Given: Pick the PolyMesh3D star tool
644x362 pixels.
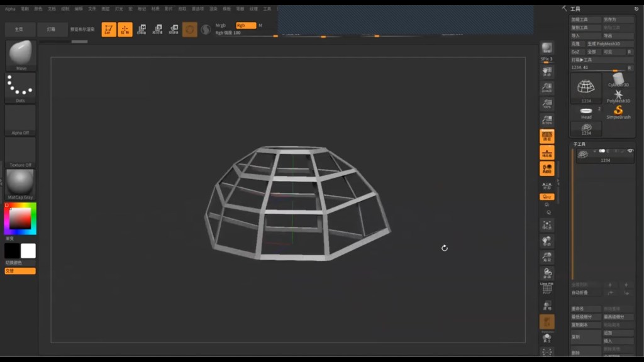Looking at the screenshot, I should point(618,95).
